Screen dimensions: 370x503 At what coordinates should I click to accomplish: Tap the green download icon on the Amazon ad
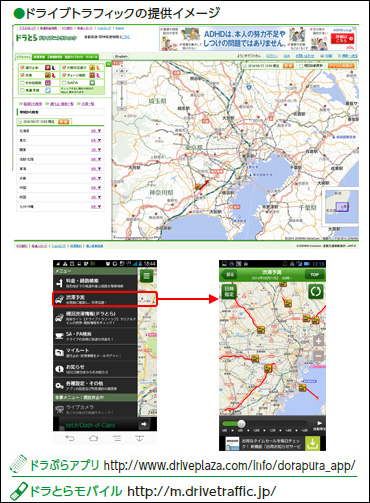312,443
